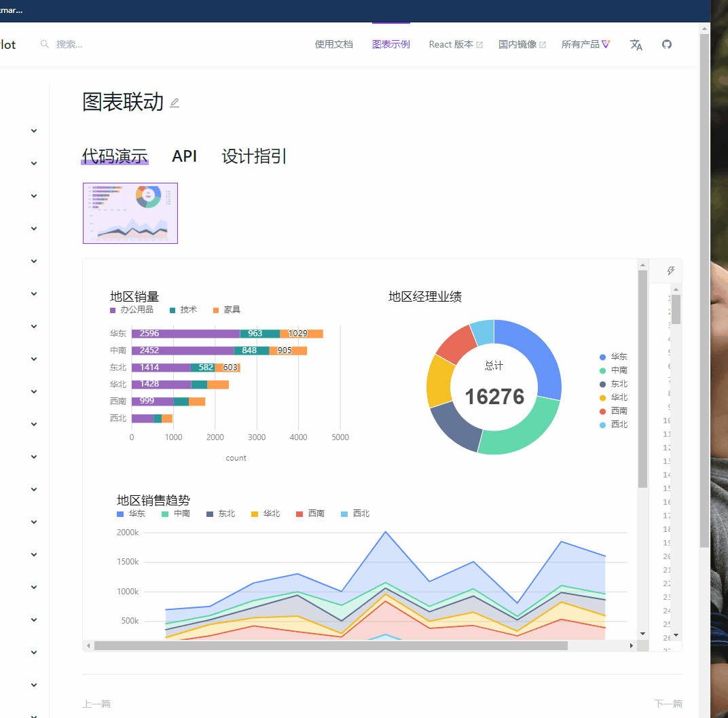Toggle the 西北 legend in 地区销售趋势 chart

coord(354,514)
